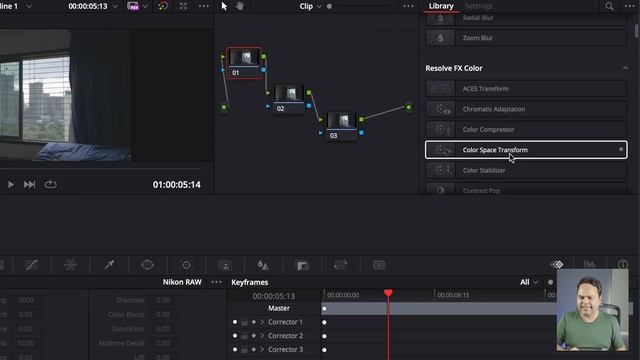Click the bypass color grades icon
The height and width of the screenshot is (360, 640).
coord(163,6)
